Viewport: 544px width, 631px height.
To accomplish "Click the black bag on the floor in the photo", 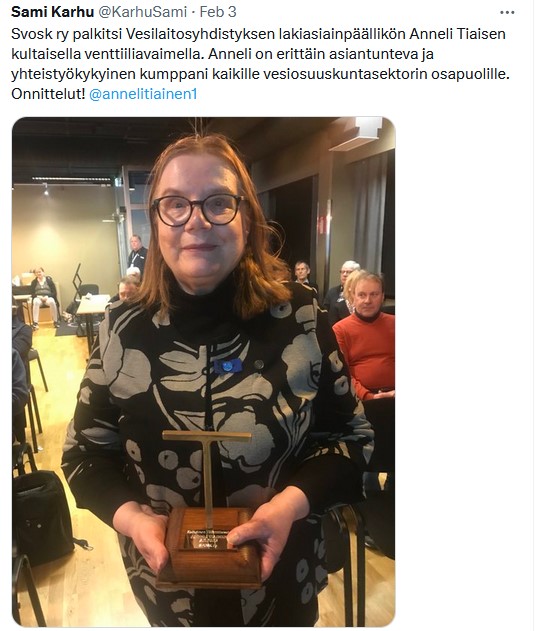I will pyautogui.click(x=44, y=511).
